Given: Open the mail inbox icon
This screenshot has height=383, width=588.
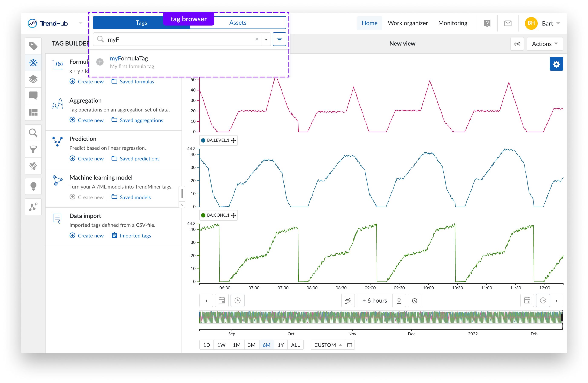Looking at the screenshot, I should pyautogui.click(x=507, y=23).
